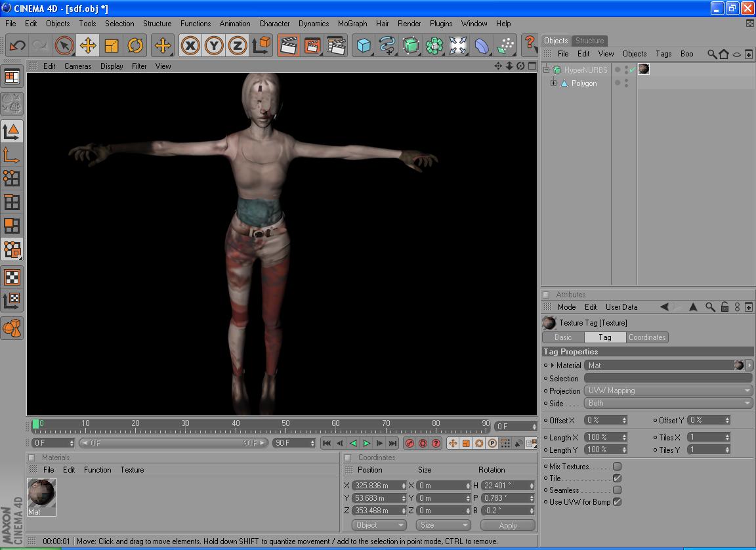Select the Scale tool
Viewport: 756px width, 550px height.
(112, 45)
